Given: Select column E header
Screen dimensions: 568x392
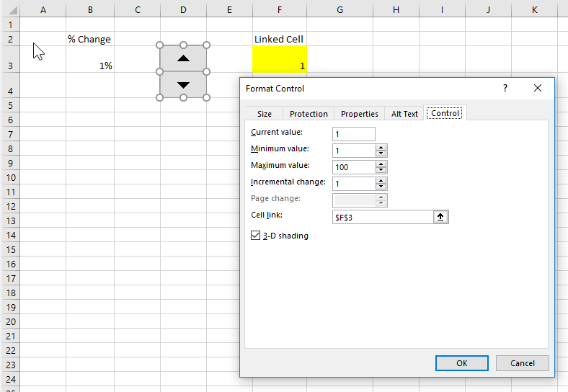Looking at the screenshot, I should point(229,10).
